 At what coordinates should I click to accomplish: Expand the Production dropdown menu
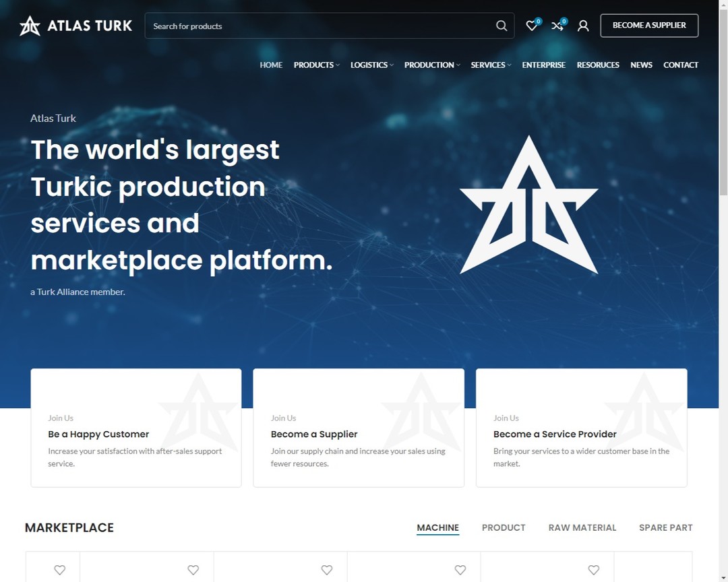pos(432,65)
